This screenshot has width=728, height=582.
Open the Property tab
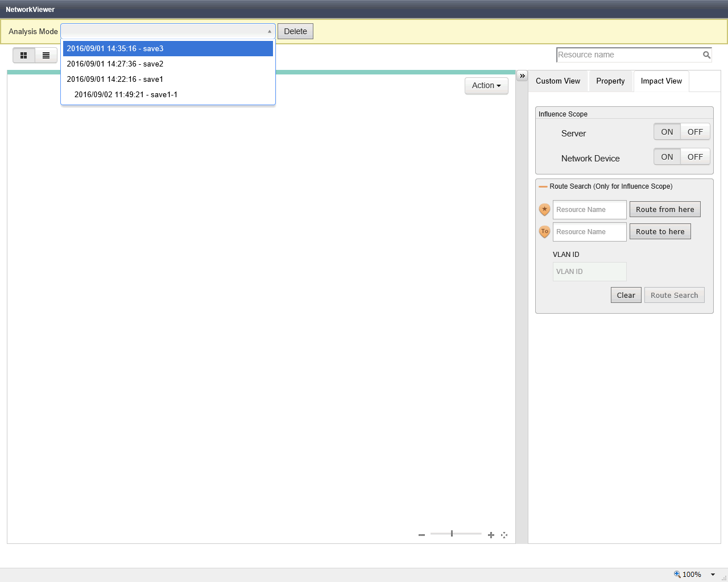coord(610,81)
